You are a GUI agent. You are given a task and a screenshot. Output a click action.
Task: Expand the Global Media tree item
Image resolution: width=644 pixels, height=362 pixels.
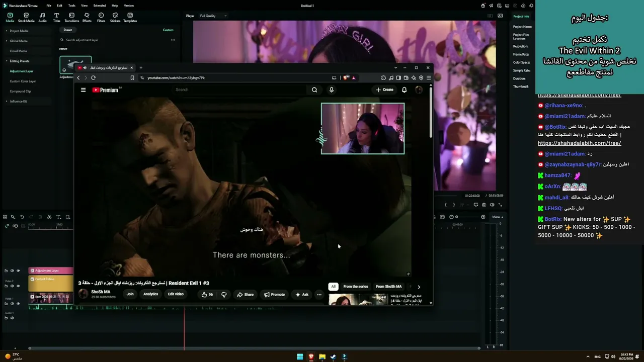coord(7,41)
